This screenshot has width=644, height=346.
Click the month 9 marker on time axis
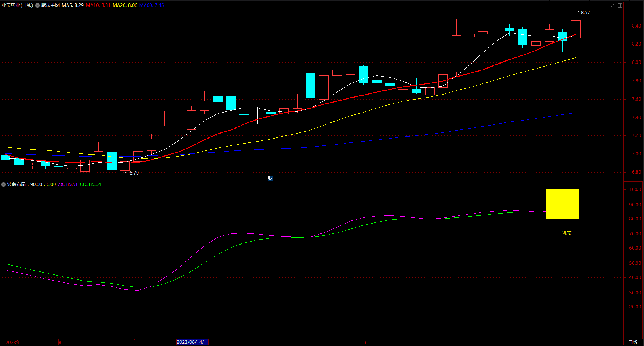(365, 342)
